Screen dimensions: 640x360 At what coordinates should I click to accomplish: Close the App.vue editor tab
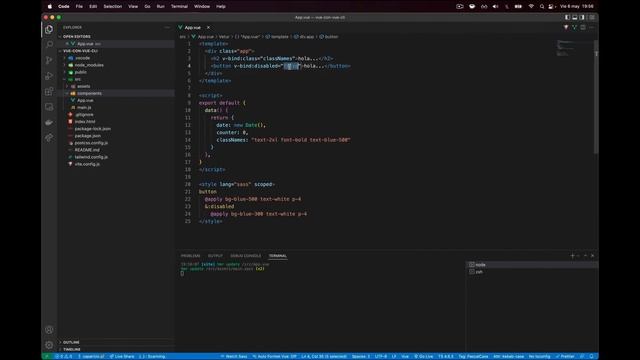tap(208, 27)
